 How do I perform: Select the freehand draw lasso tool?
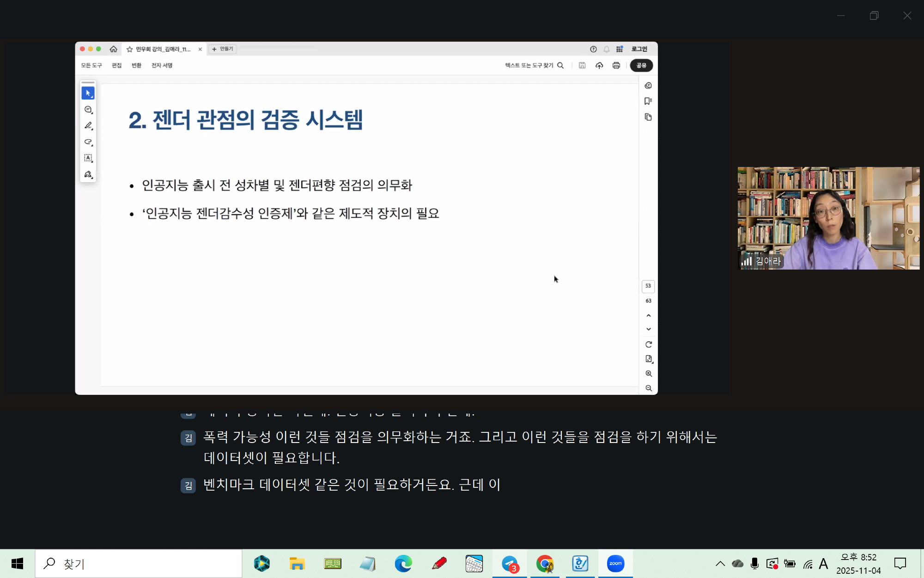88,142
